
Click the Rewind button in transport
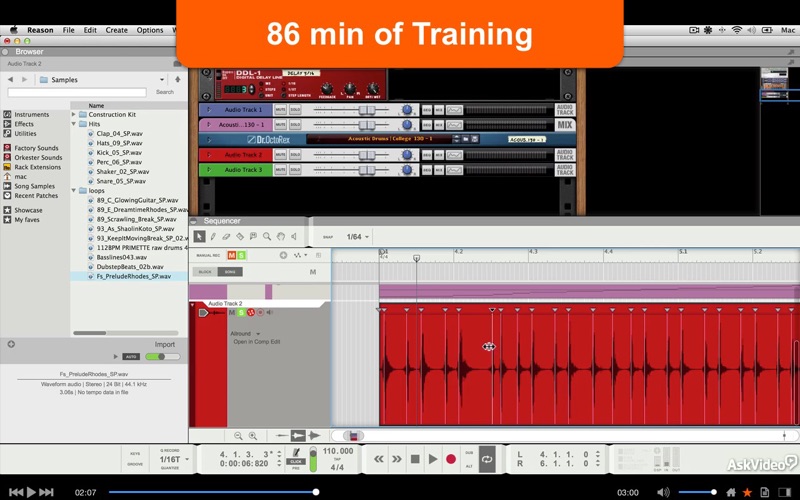[379, 459]
